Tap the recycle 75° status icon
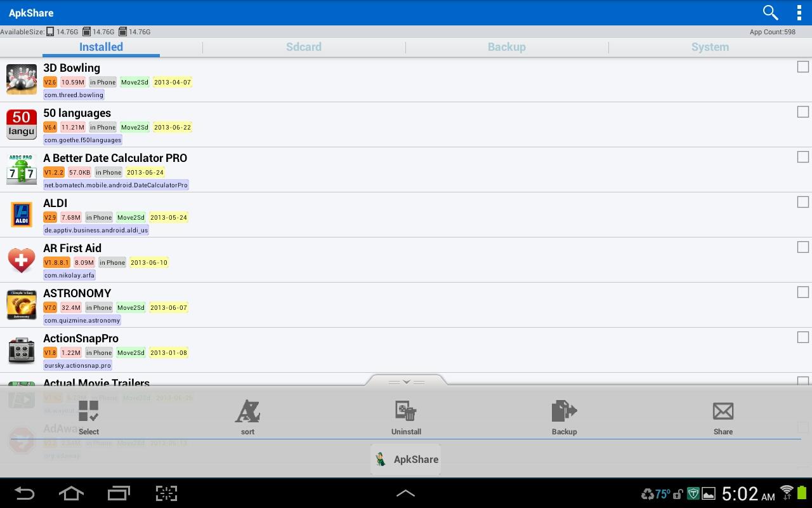 [x=656, y=494]
